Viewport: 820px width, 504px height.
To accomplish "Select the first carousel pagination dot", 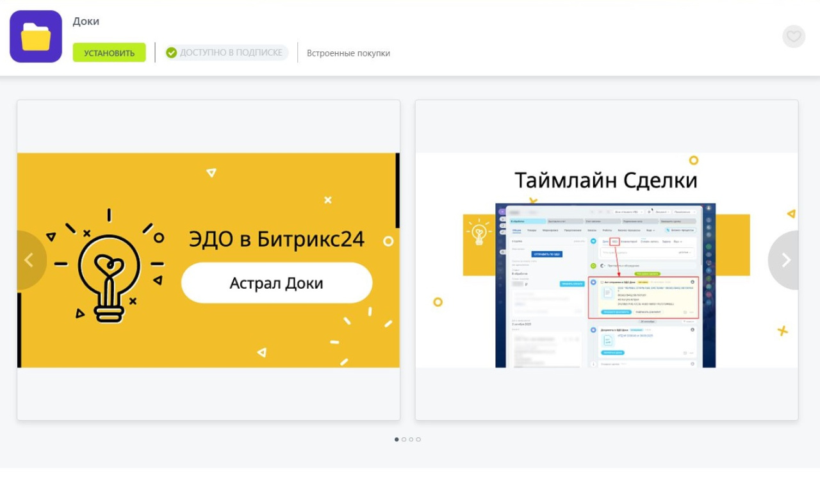I will (397, 439).
